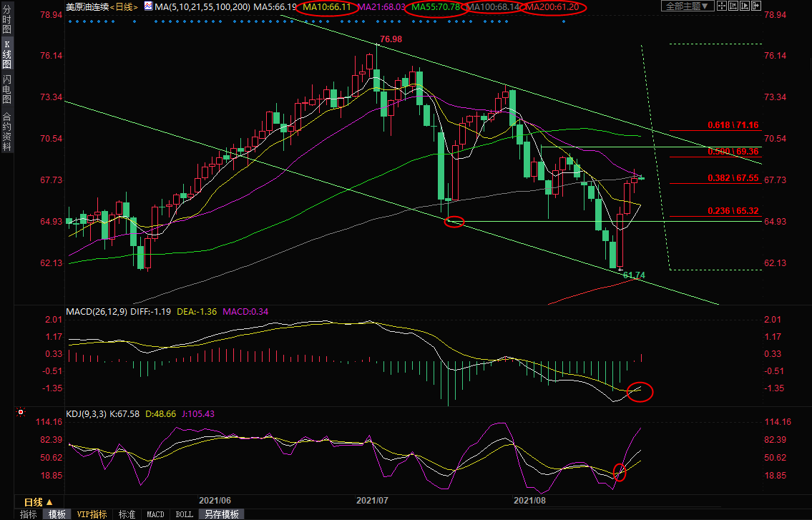Click the small chart icon before MA parameters

pyautogui.click(x=148, y=6)
